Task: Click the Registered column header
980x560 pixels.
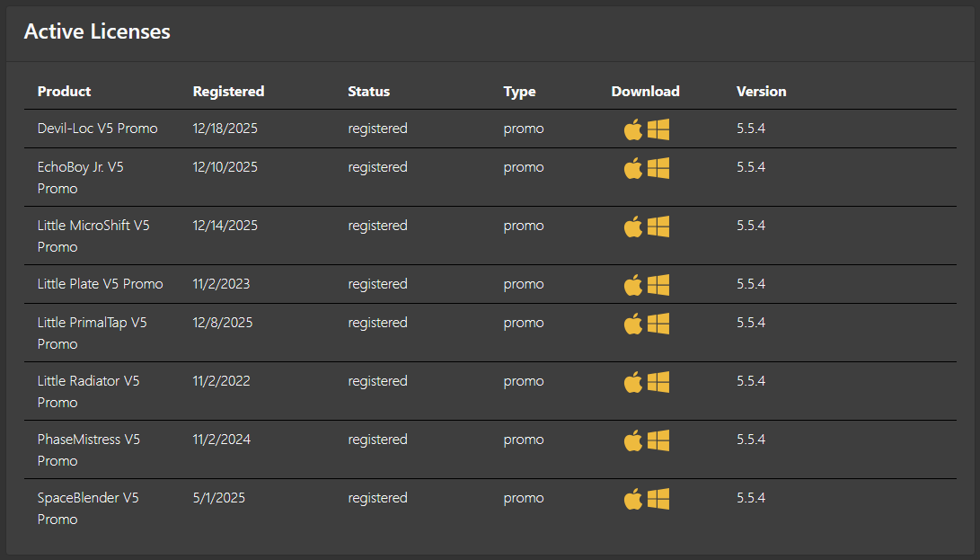Action: [x=228, y=92]
